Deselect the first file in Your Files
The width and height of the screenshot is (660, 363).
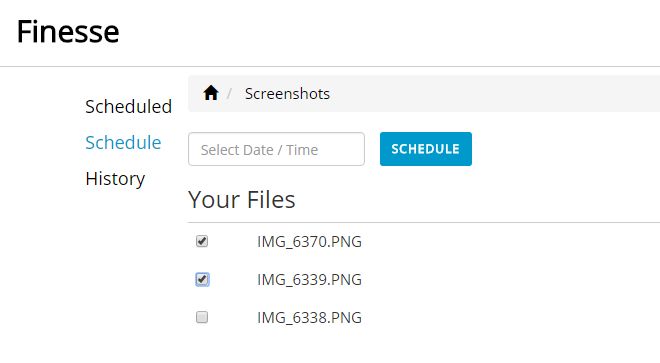(202, 241)
